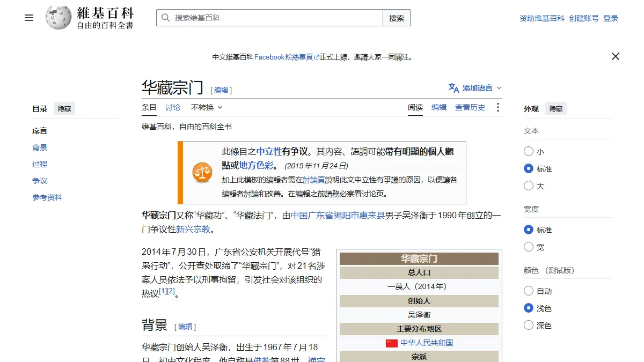The height and width of the screenshot is (362, 644).
Task: Click citation reference [1]
Action: (163, 291)
